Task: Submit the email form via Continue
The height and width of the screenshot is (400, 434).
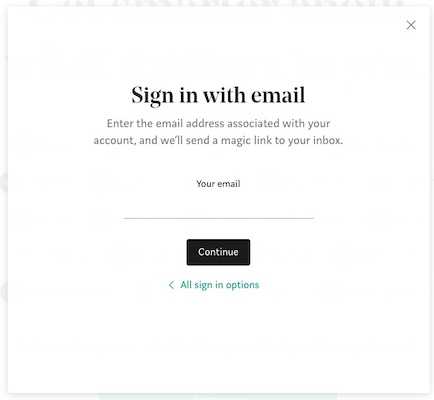Action: tap(218, 252)
